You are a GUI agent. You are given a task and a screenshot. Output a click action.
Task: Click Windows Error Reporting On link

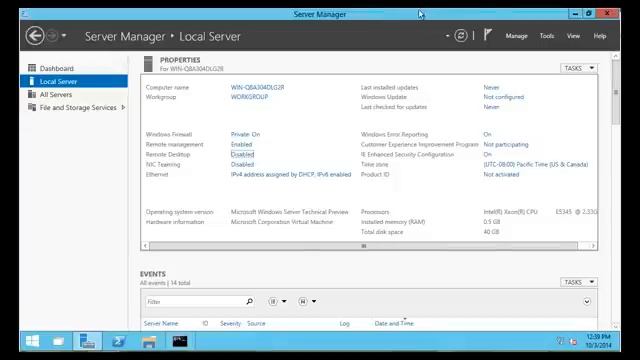(x=487, y=134)
